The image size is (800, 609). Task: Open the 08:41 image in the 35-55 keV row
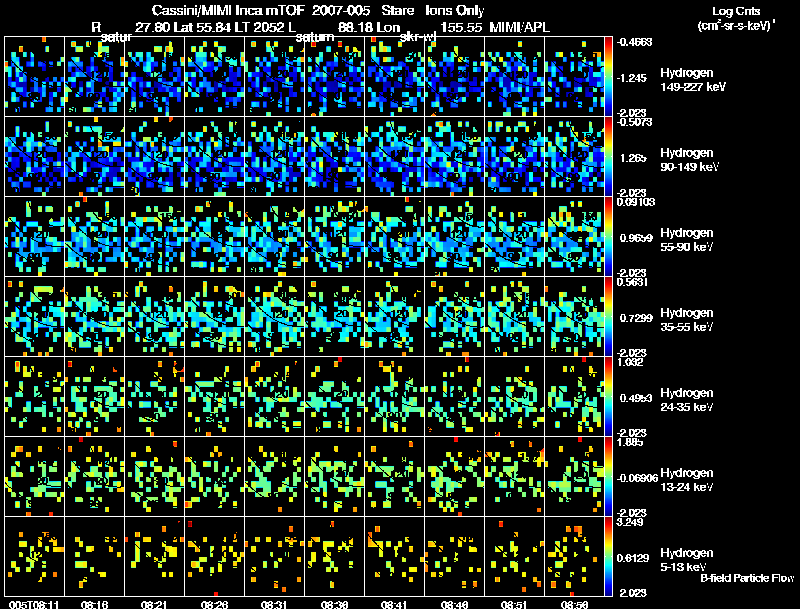[x=394, y=316]
